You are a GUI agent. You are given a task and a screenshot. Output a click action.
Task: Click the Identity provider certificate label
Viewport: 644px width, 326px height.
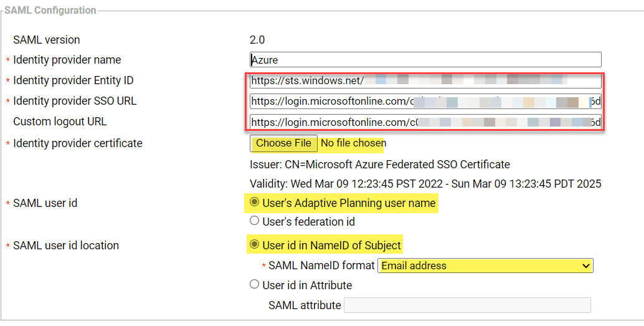(x=78, y=143)
